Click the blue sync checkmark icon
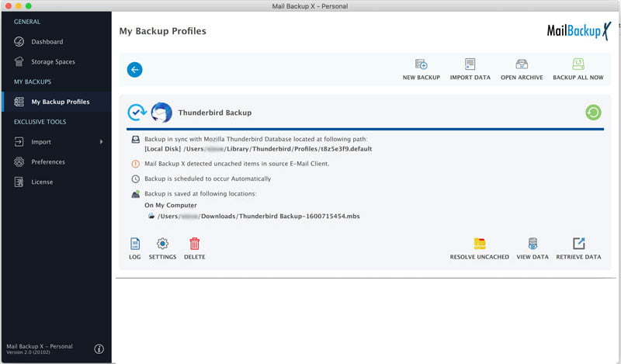 137,113
